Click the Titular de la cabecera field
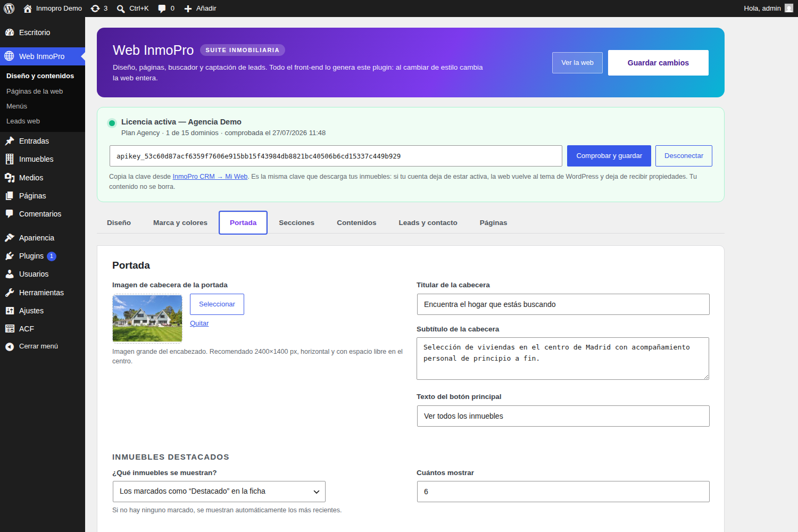This screenshot has height=532, width=798. point(563,304)
